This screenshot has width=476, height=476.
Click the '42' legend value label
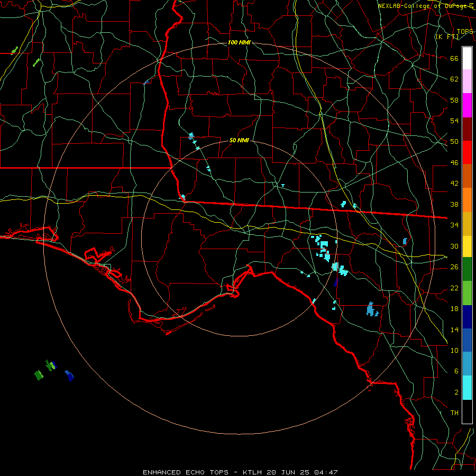(454, 184)
